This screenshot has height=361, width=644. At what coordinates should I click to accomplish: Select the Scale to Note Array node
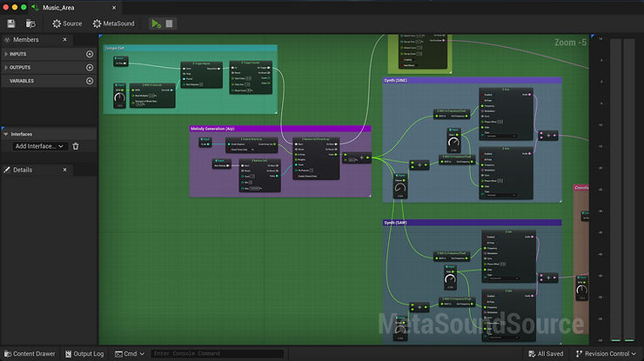[x=252, y=144]
